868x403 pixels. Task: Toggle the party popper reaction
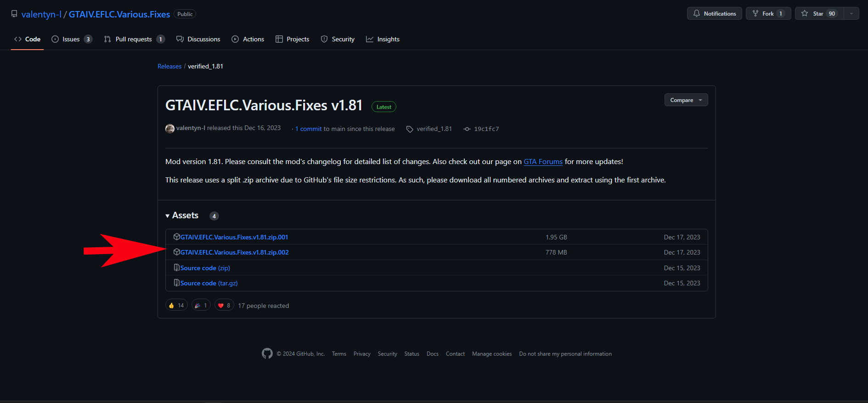click(201, 305)
